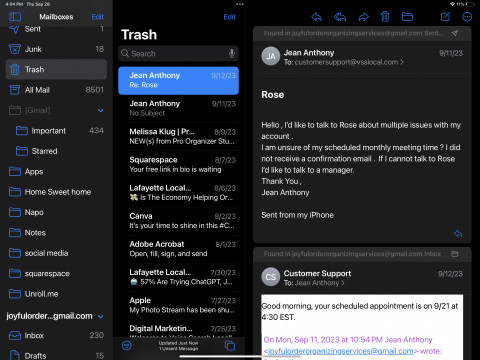Viewport: 480px width, 360px height.
Task: Open the Notes folder
Action: 56,233
